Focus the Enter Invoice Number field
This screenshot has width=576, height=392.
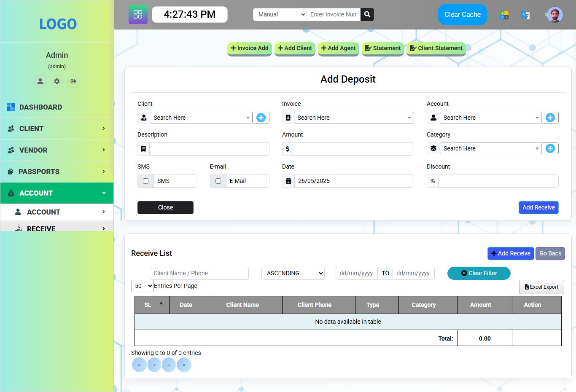pyautogui.click(x=334, y=14)
